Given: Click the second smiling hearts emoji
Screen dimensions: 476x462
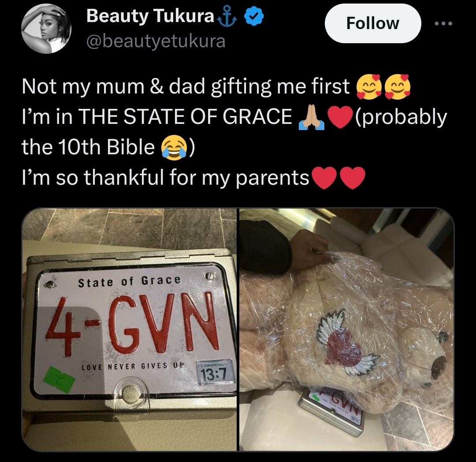Looking at the screenshot, I should [x=398, y=86].
